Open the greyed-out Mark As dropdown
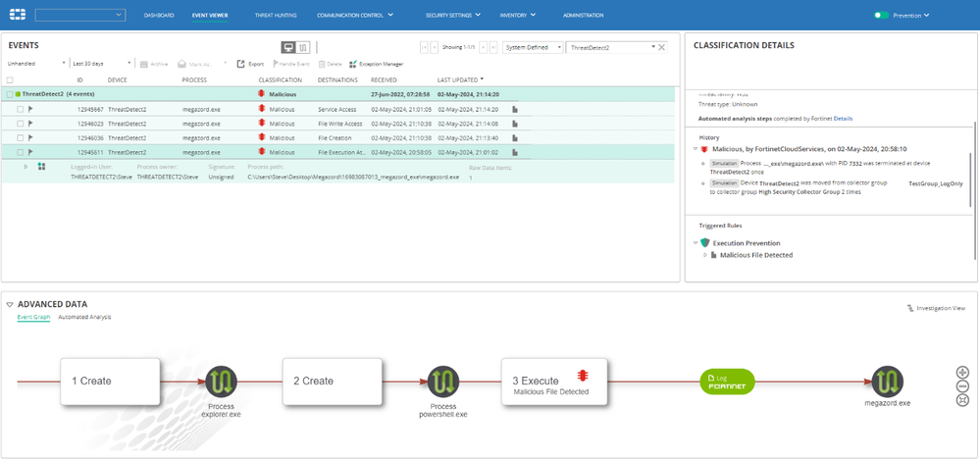Screen dimensions: 980x460 (x=202, y=64)
